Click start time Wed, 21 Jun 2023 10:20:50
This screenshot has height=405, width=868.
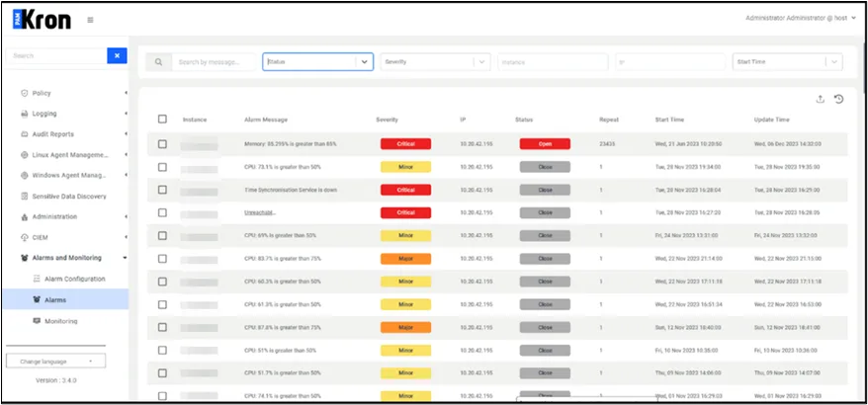coord(688,144)
